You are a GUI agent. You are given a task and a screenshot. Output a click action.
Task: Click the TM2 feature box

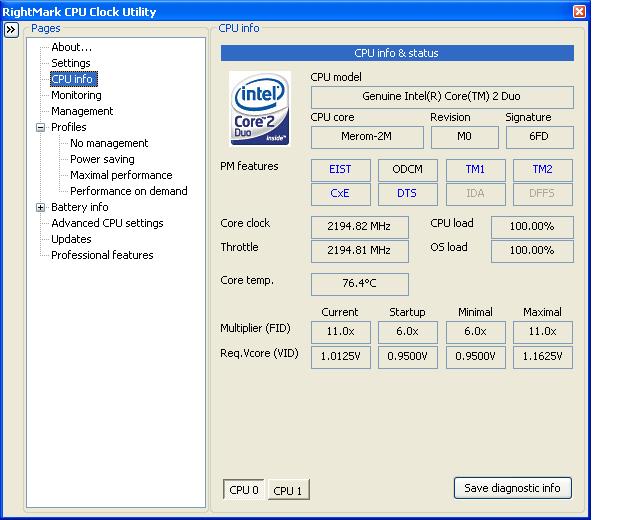tap(542, 170)
